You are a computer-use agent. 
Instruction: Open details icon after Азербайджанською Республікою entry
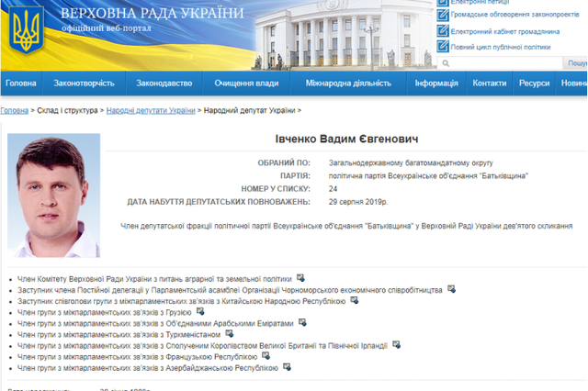point(288,367)
